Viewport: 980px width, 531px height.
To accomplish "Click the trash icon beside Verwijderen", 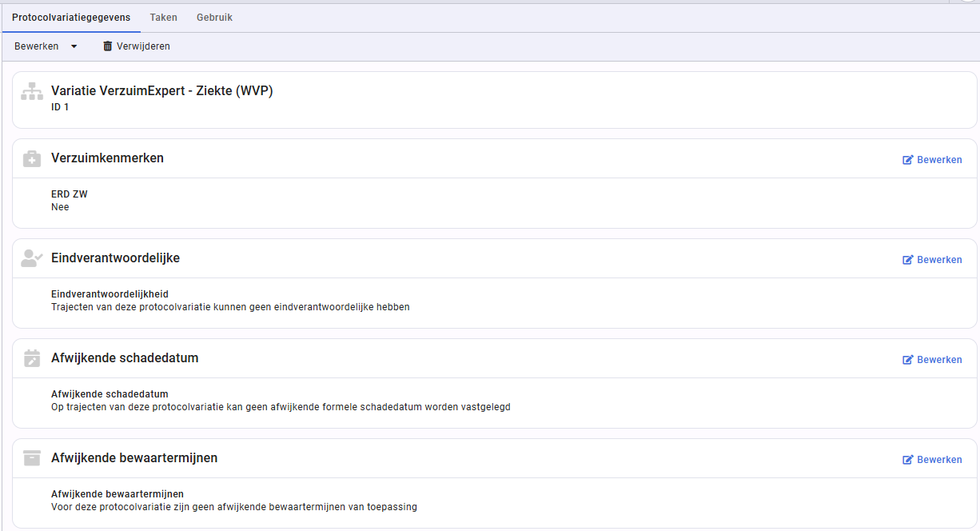I will pyautogui.click(x=108, y=46).
